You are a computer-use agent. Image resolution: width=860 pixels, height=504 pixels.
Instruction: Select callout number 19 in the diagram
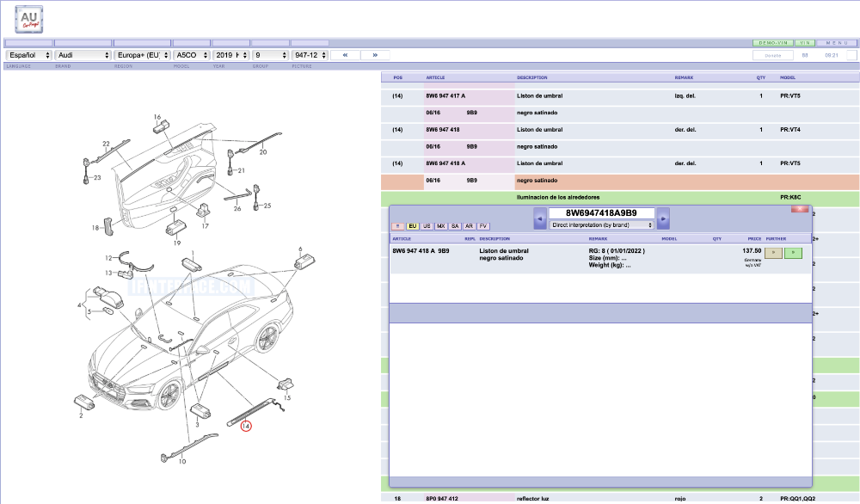click(x=177, y=243)
